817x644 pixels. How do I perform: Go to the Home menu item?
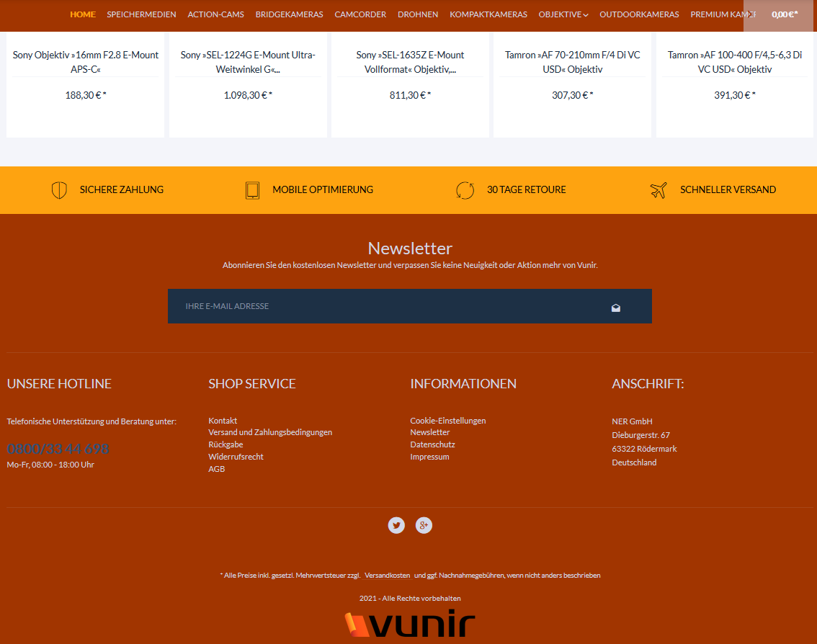tap(83, 14)
